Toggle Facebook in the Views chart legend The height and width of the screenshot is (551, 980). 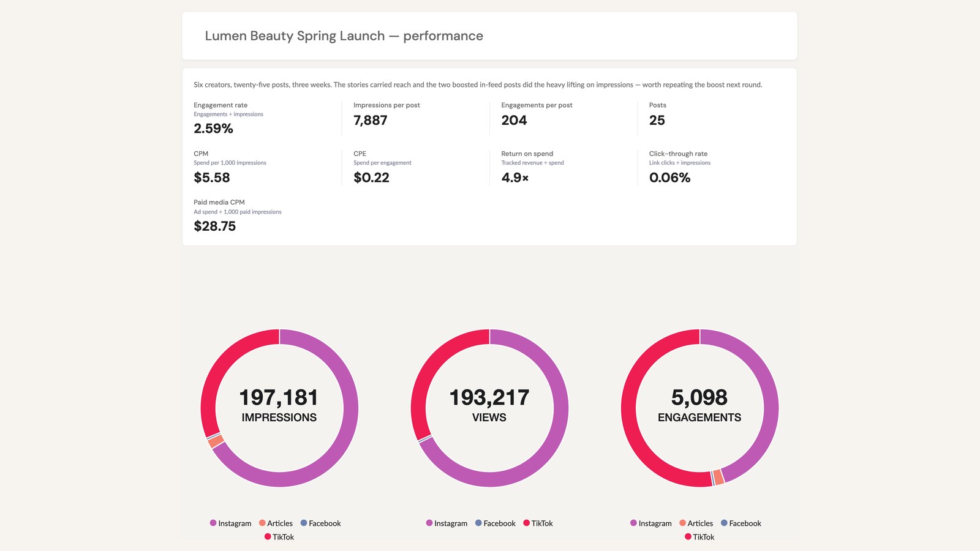coord(496,523)
